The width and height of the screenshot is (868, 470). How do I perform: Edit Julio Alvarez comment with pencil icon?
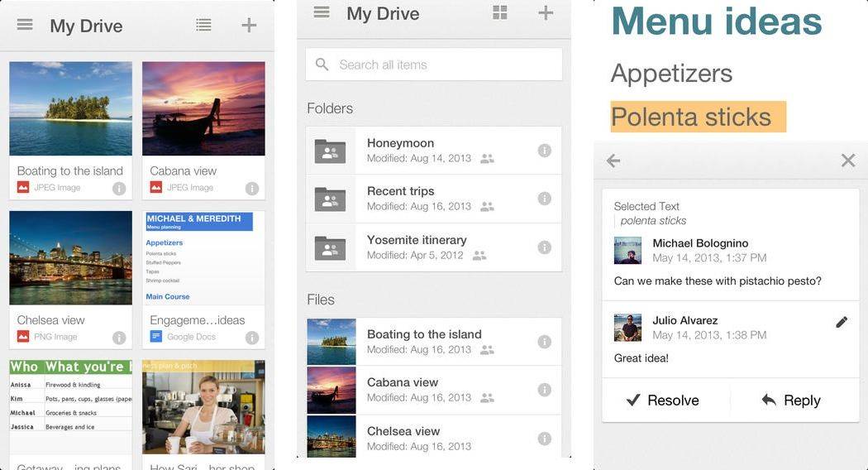842,322
